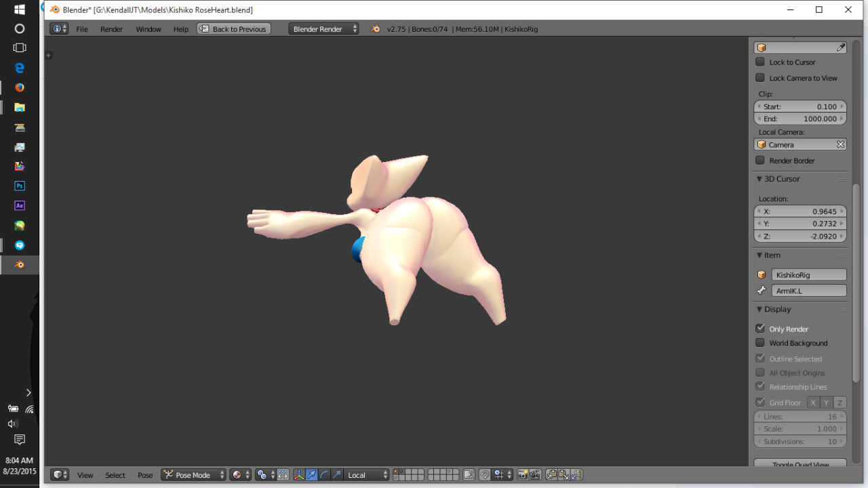Viewport: 868px width, 488px height.
Task: Open the editor type selector in bottom header
Action: tap(60, 475)
